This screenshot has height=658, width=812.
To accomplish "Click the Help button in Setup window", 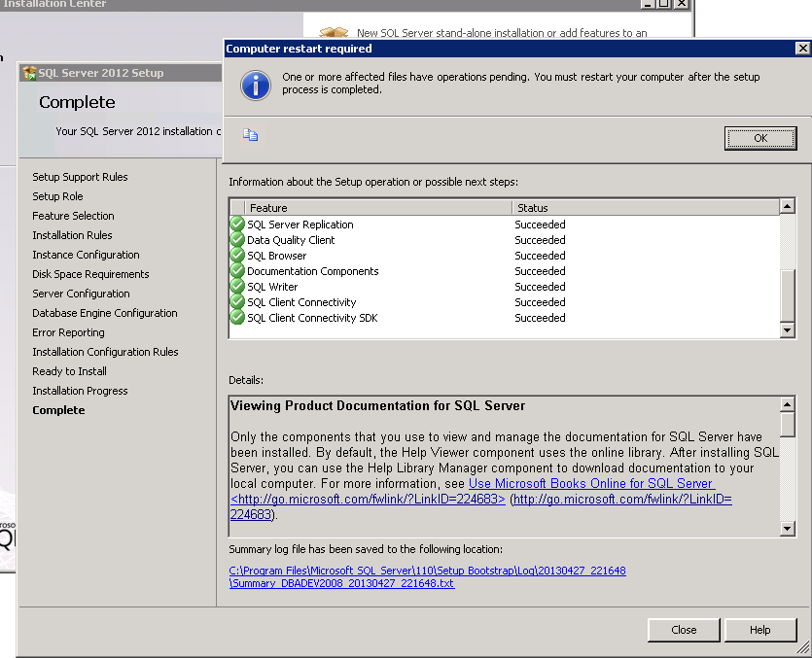I will click(x=760, y=630).
